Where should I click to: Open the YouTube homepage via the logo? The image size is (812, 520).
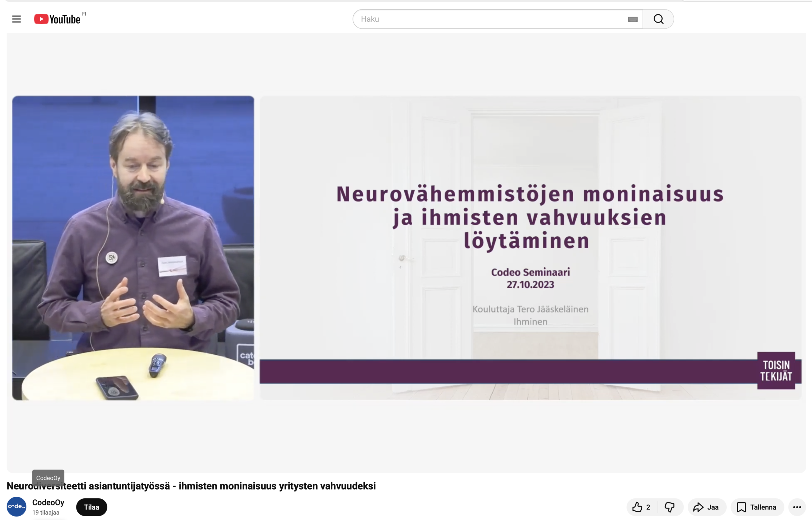[x=57, y=19]
